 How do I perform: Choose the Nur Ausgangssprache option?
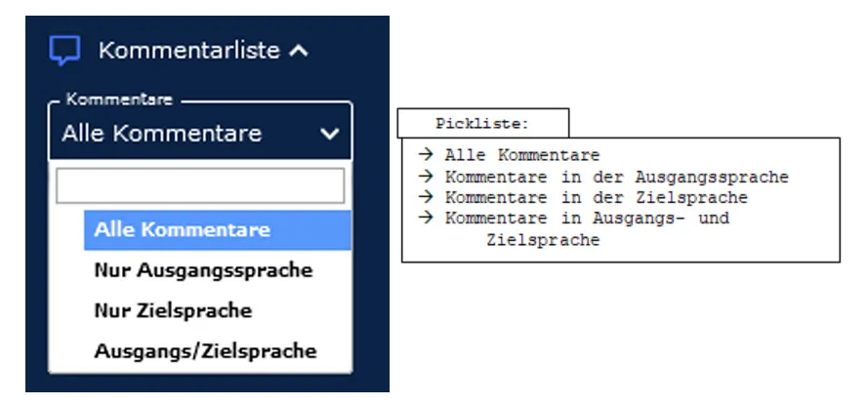pyautogui.click(x=203, y=270)
